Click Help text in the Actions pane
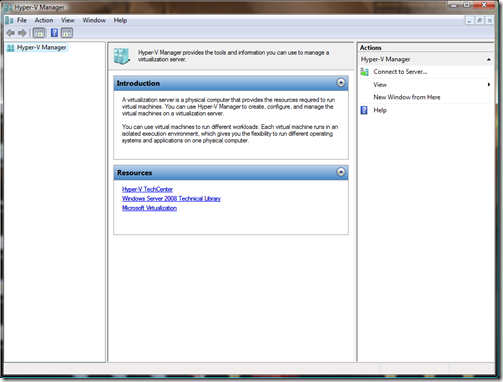503x382 pixels. [380, 110]
